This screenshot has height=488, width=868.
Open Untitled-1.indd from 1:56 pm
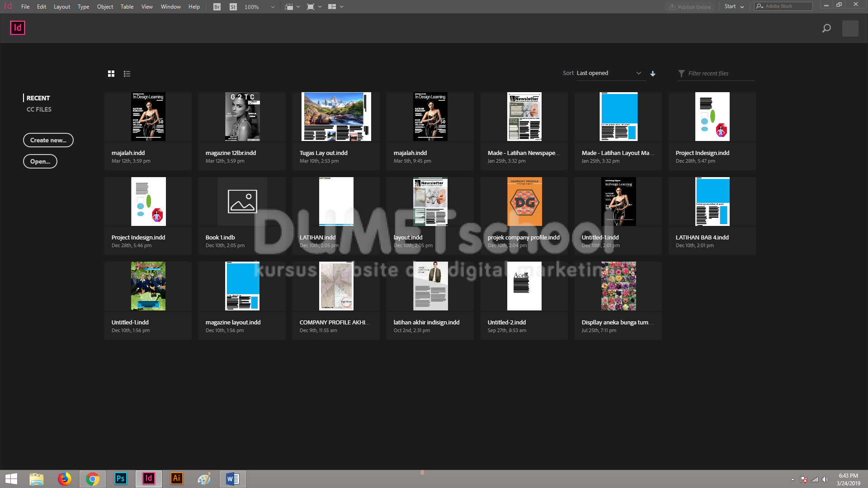click(x=148, y=286)
